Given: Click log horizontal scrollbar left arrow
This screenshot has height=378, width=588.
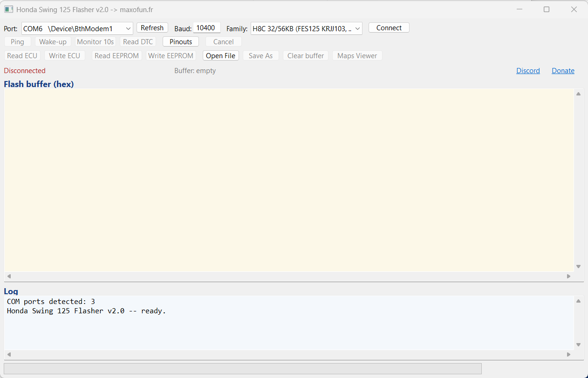Looking at the screenshot, I should pos(9,355).
